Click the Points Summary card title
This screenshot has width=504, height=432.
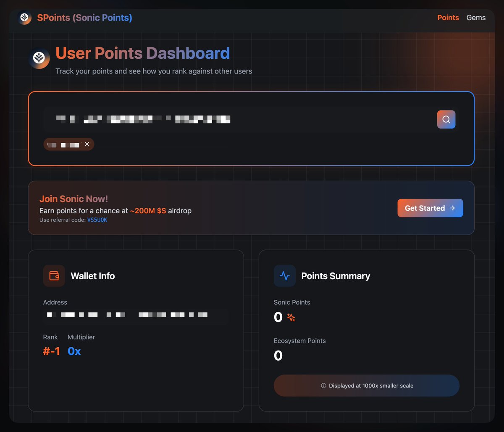pyautogui.click(x=336, y=276)
